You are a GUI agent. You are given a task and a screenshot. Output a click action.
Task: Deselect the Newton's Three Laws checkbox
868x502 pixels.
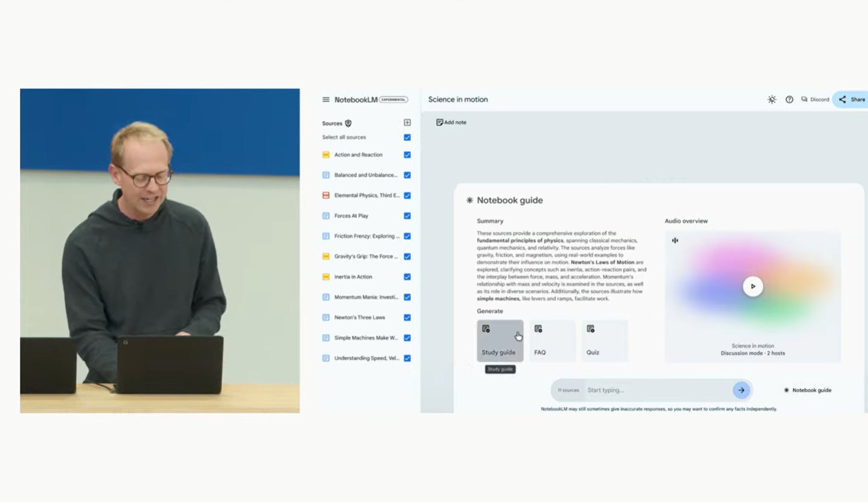pyautogui.click(x=407, y=317)
